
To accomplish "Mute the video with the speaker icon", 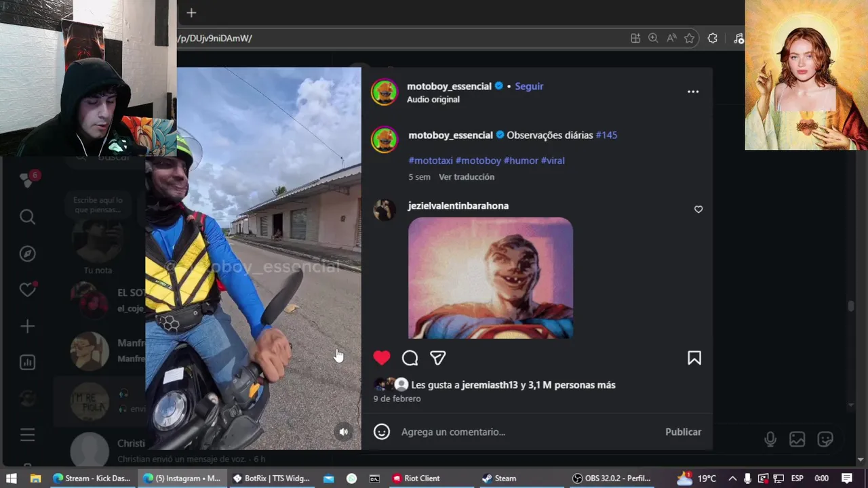I will [344, 432].
